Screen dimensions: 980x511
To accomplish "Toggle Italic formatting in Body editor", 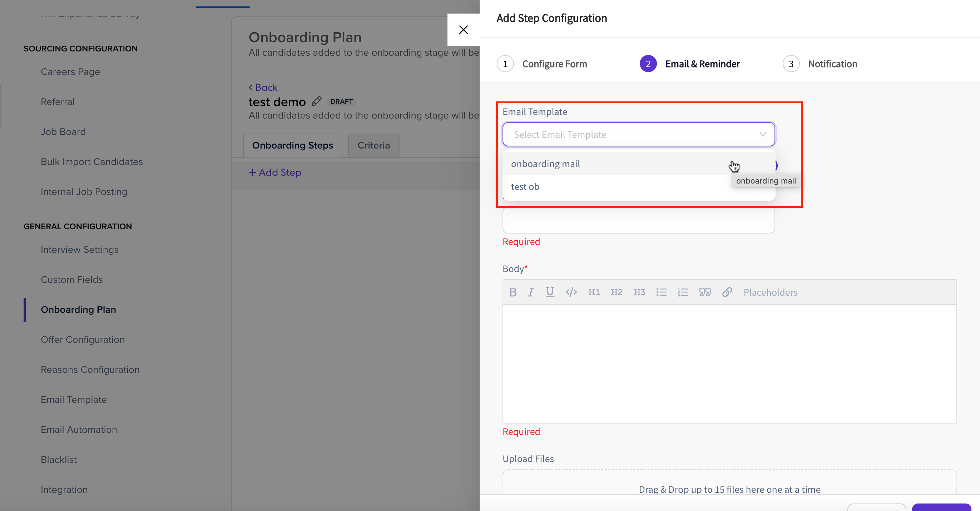I will 531,292.
